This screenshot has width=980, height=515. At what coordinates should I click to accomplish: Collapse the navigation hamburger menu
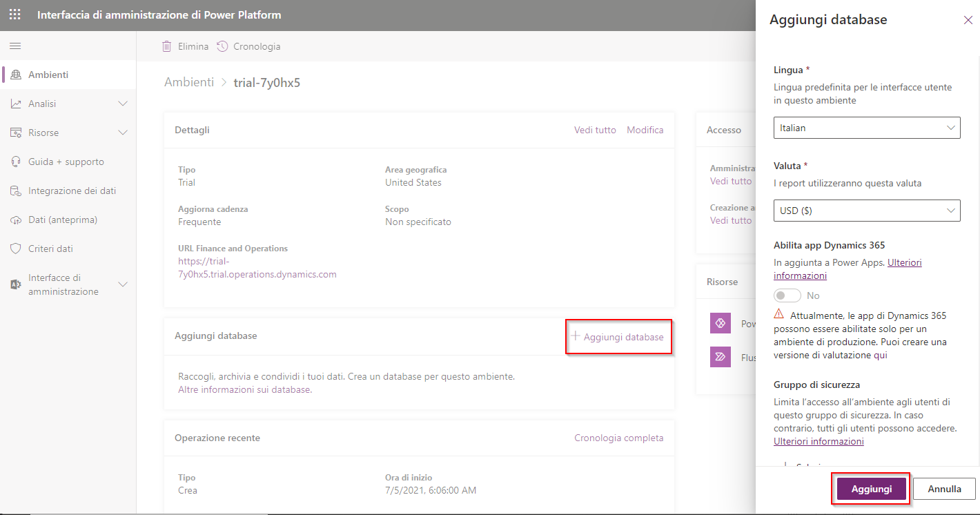[x=15, y=46]
